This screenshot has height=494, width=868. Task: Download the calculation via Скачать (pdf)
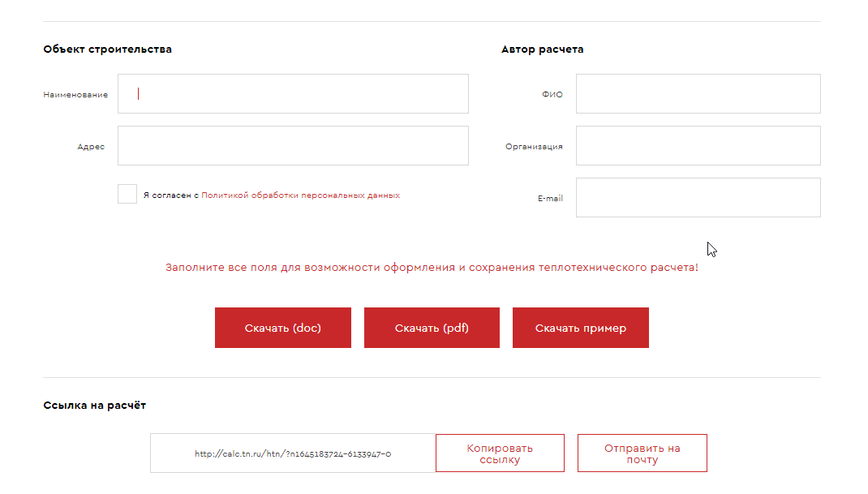[432, 328]
